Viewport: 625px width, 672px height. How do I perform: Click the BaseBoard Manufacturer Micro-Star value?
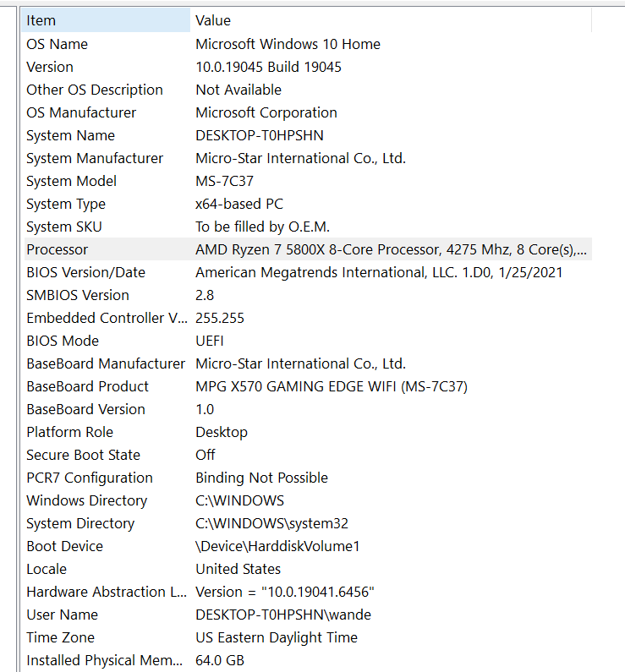tap(300, 363)
